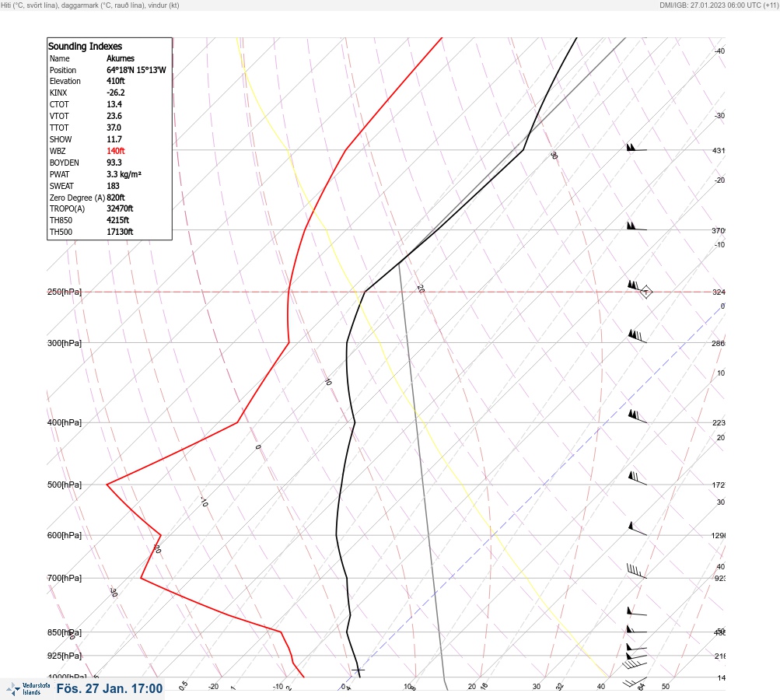
Task: Click the 400[hPa] pressure label
Action: (x=65, y=422)
